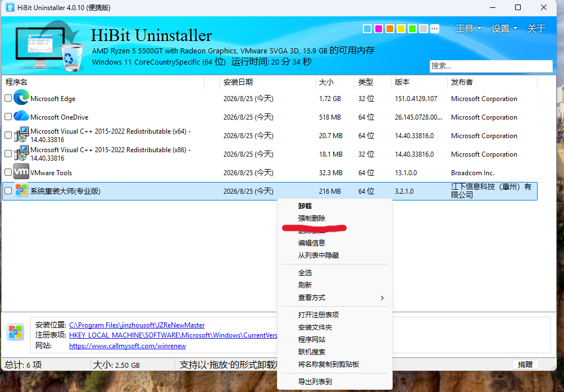564x392 pixels.
Task: Click the Microsoft OneDrive cloud icon
Action: (21, 116)
